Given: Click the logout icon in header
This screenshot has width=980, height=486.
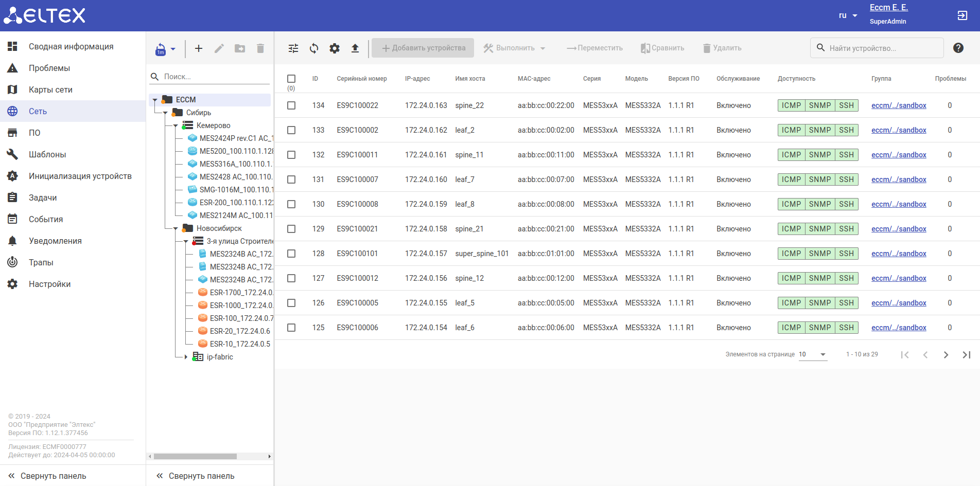Looking at the screenshot, I should (962, 15).
